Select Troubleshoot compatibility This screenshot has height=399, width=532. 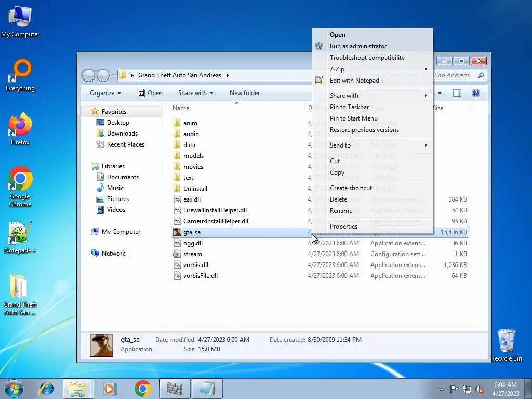click(x=373, y=57)
